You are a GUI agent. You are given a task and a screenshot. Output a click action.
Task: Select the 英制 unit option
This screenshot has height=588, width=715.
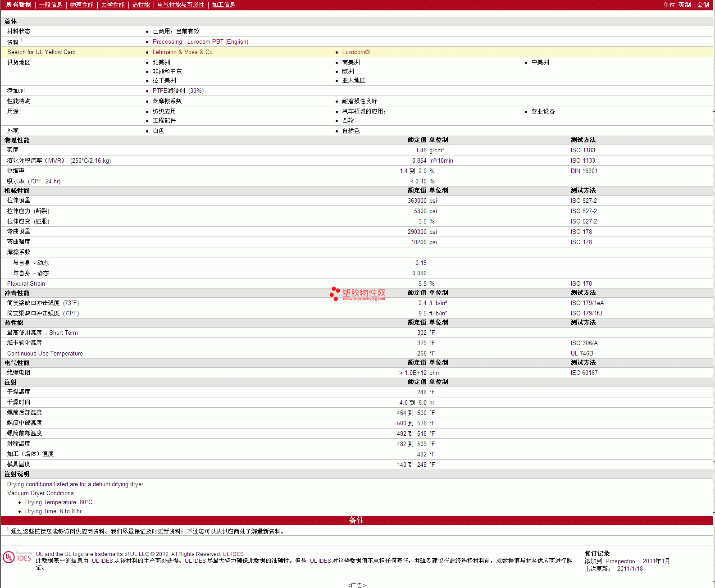684,5
